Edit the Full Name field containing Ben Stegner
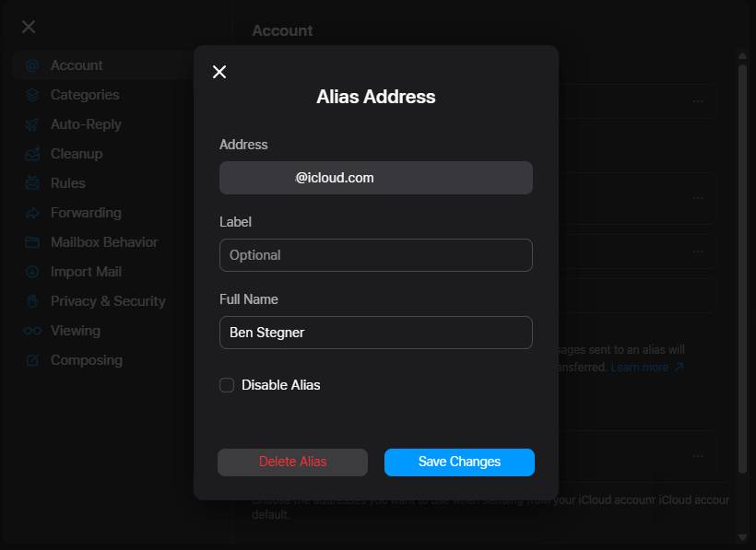 pos(375,332)
